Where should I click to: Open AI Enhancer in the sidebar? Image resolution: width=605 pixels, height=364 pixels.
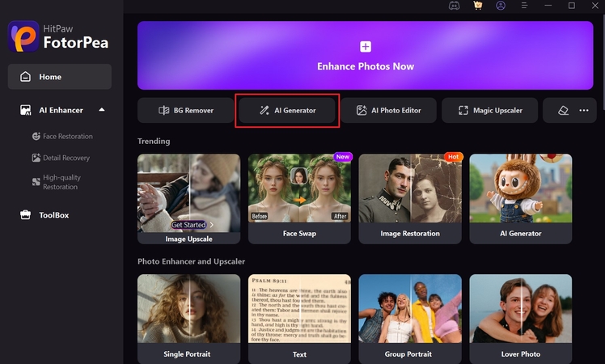59,110
